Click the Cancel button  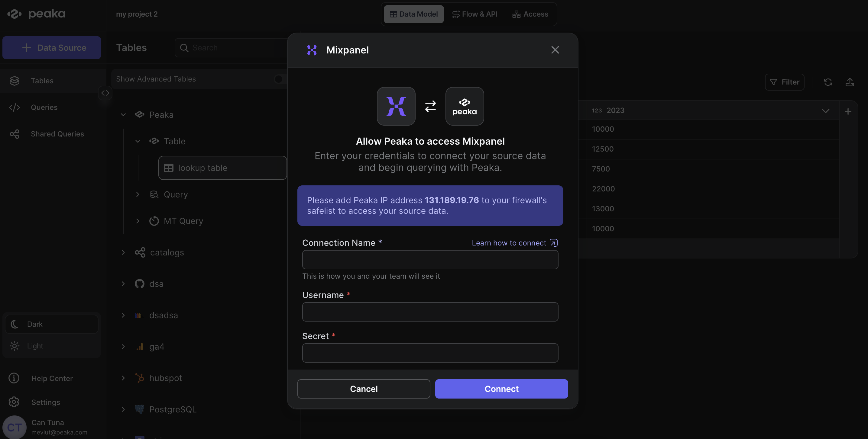pos(364,389)
